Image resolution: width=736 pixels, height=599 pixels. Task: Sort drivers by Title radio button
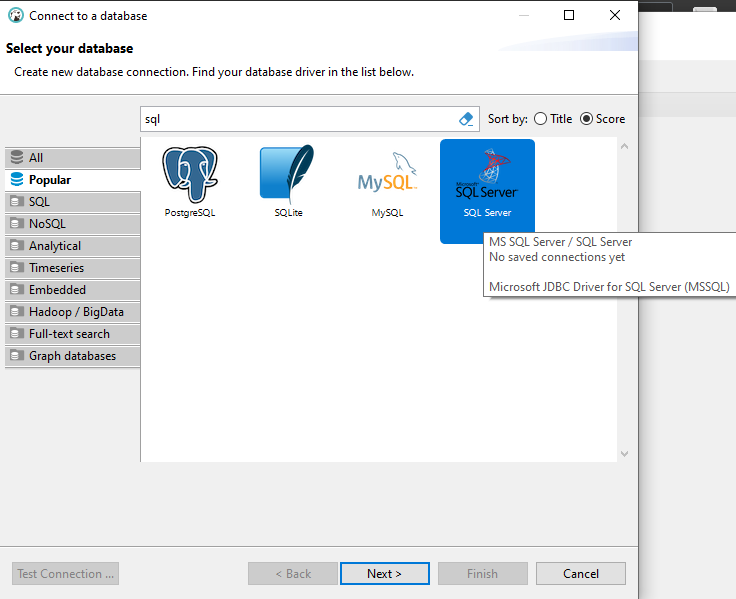click(x=541, y=119)
